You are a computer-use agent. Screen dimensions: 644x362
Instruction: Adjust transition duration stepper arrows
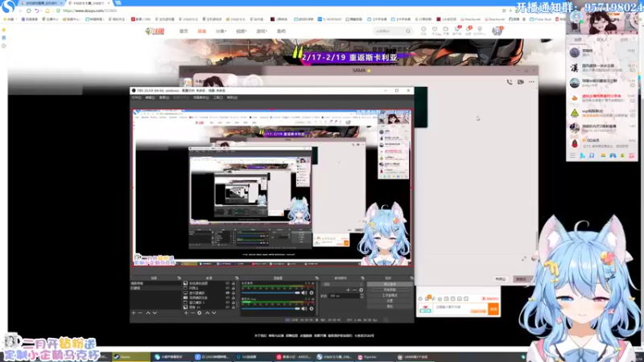(361, 296)
